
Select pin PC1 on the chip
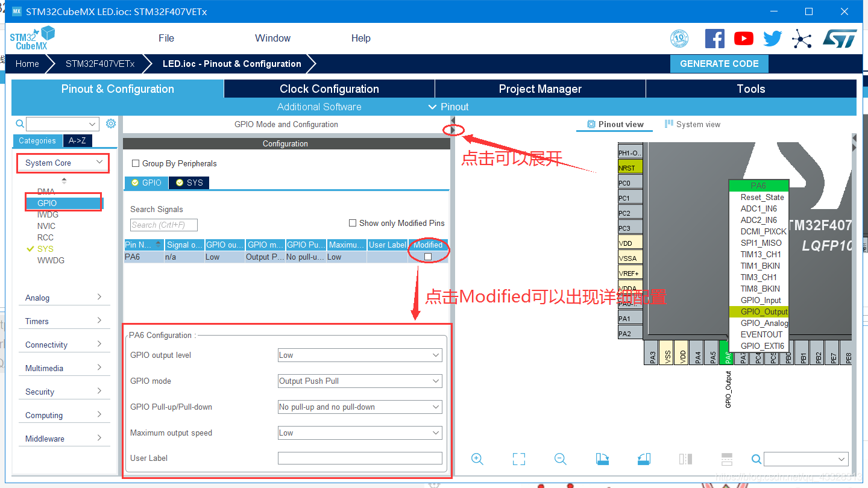point(630,198)
